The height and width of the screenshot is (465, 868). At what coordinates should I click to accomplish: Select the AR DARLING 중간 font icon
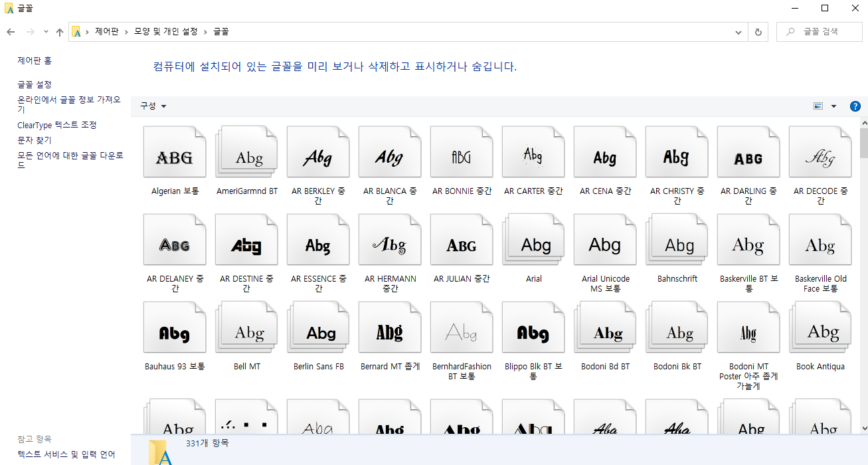click(748, 152)
